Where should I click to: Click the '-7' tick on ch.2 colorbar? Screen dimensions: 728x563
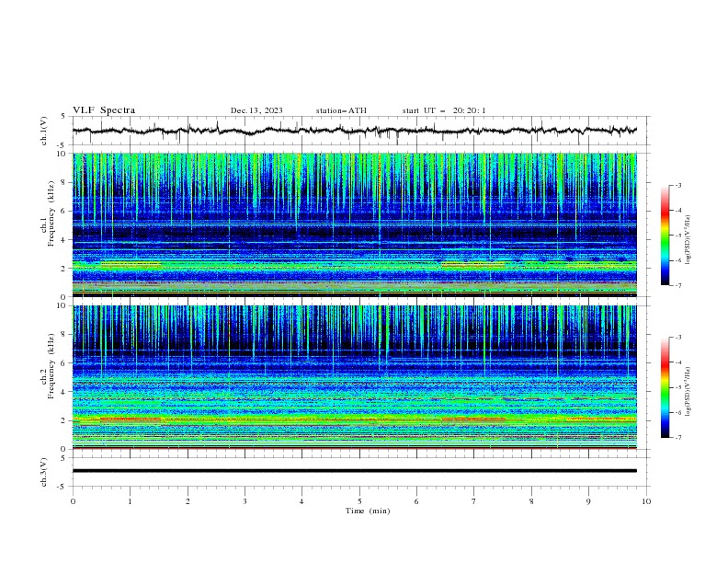click(677, 437)
